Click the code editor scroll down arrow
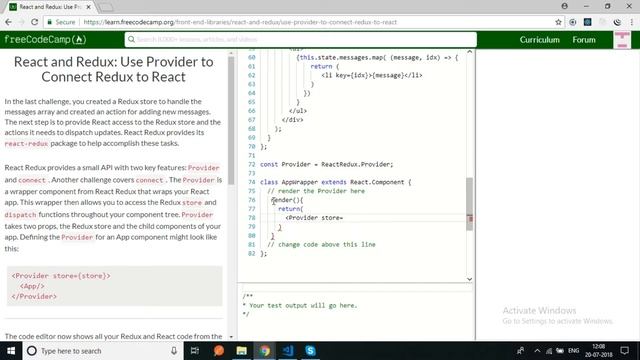The height and width of the screenshot is (360, 640). [469, 279]
